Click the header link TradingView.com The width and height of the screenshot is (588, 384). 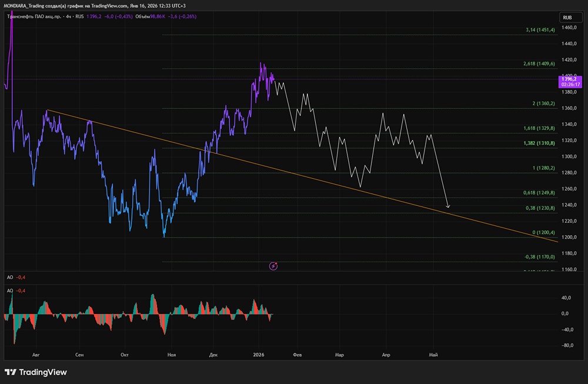[109, 6]
